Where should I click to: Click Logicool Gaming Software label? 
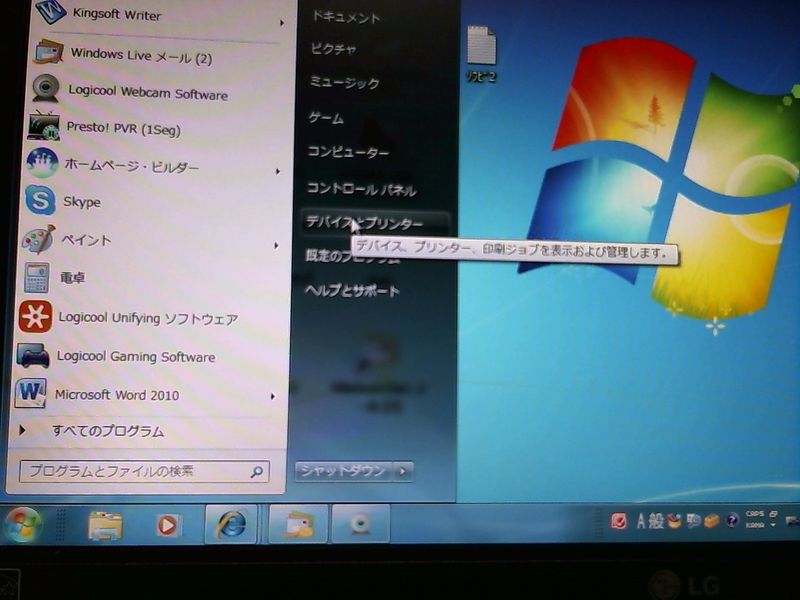point(136,356)
